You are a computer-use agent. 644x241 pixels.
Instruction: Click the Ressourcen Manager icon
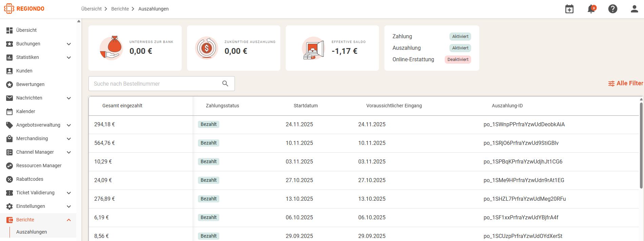pos(9,166)
